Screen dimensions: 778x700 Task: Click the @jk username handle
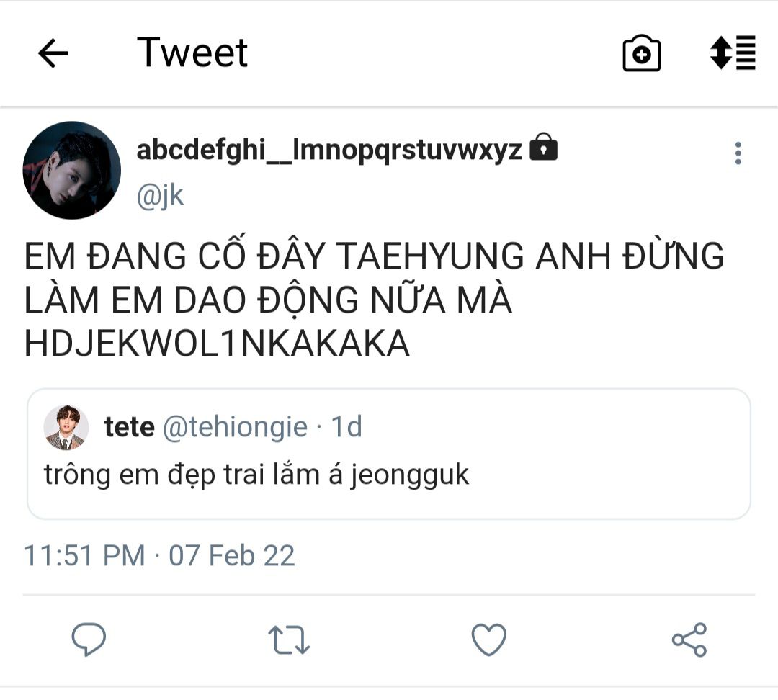[160, 196]
